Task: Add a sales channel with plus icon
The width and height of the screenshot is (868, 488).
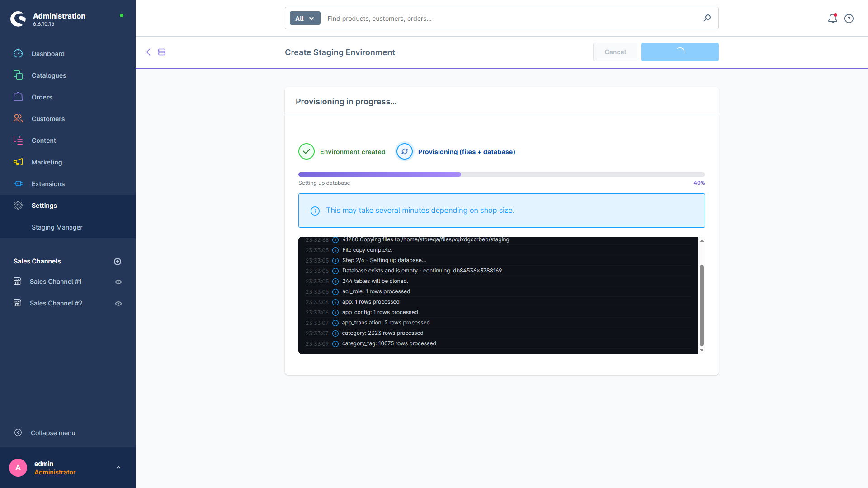Action: (x=118, y=262)
